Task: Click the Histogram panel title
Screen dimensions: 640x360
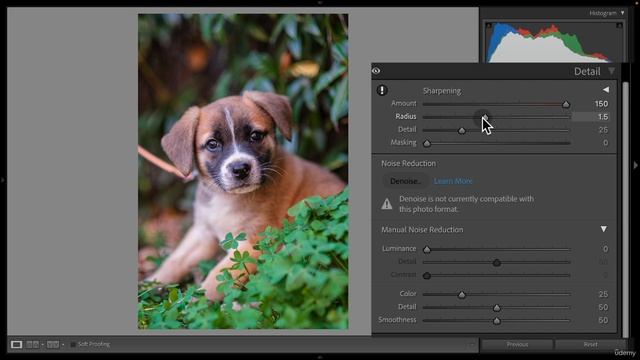Action: (x=603, y=13)
